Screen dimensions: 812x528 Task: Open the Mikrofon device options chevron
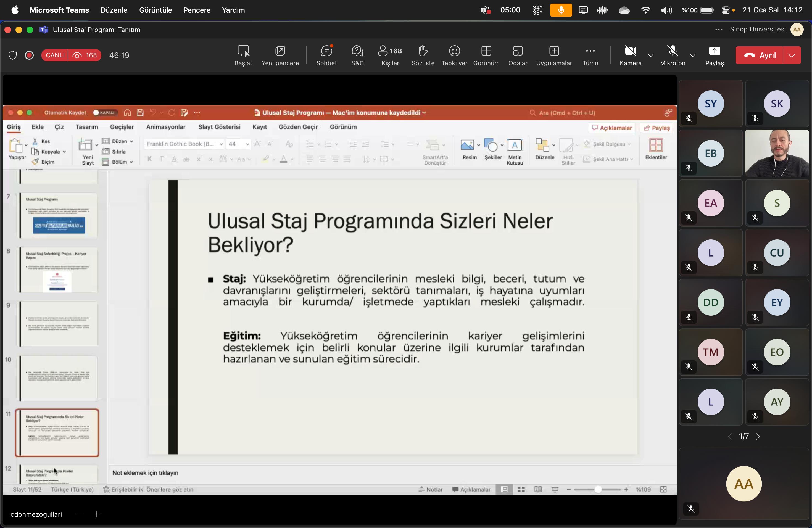tap(692, 55)
